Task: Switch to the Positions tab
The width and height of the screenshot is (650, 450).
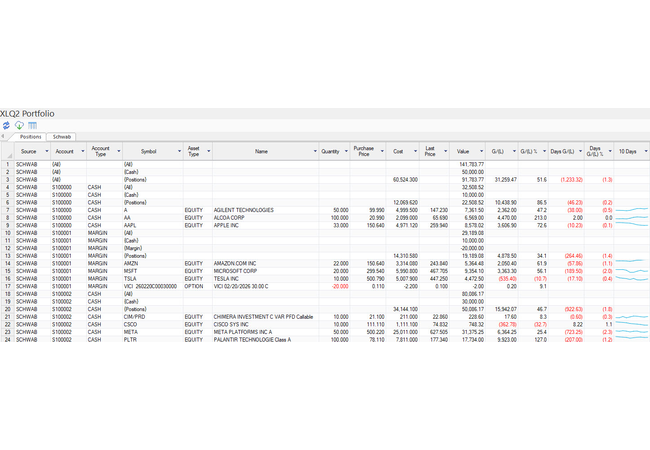Action: pyautogui.click(x=31, y=137)
